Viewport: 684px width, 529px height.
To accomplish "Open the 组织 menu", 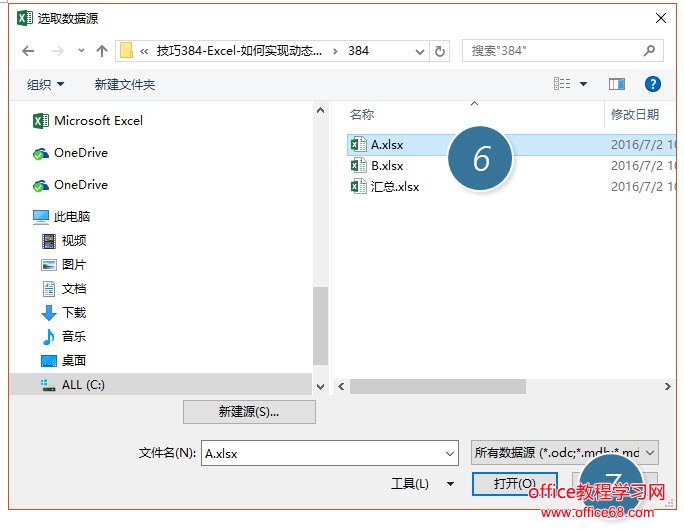I will (45, 84).
